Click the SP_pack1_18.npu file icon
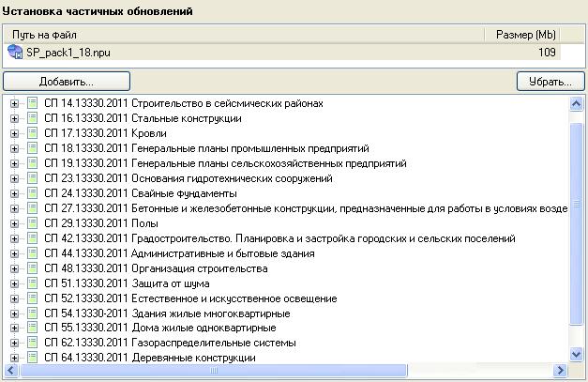The height and width of the screenshot is (382, 588). [15, 52]
